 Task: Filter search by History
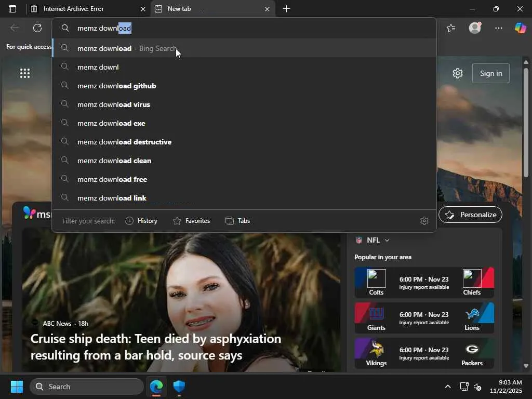(141, 221)
